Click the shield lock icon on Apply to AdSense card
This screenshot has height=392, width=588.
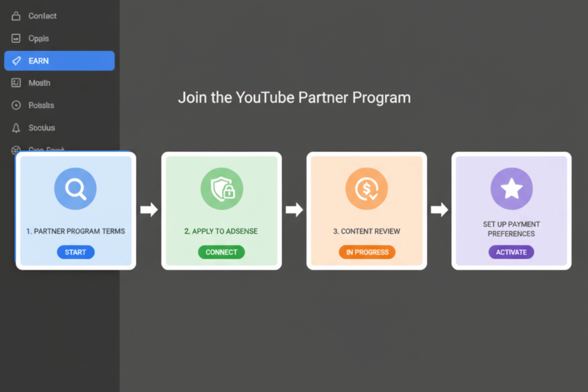[221, 188]
